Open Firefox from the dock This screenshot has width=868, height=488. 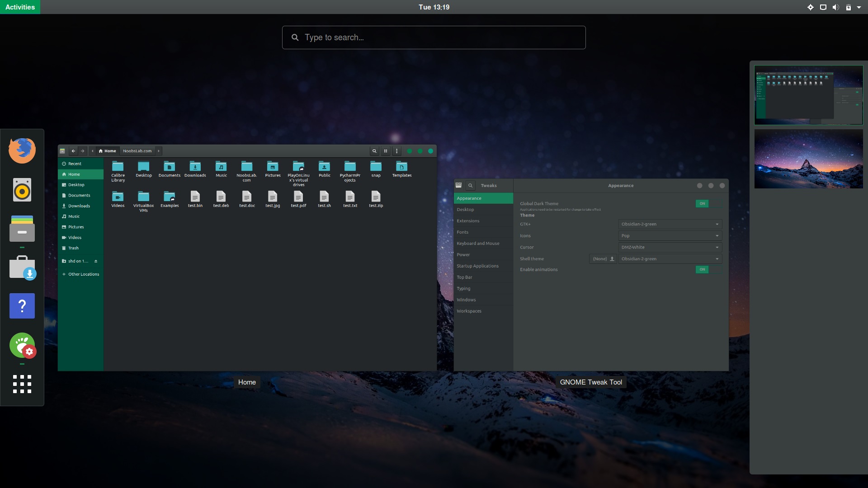tap(22, 150)
